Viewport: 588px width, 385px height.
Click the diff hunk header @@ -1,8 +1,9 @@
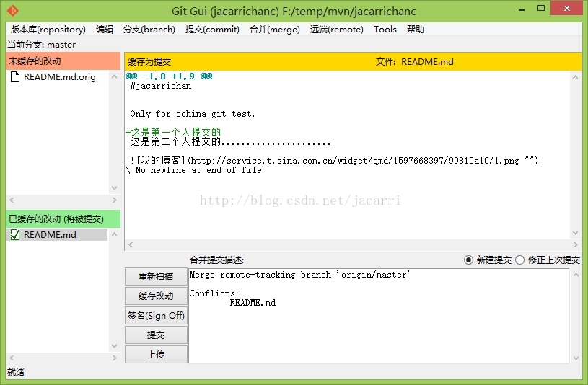point(169,76)
